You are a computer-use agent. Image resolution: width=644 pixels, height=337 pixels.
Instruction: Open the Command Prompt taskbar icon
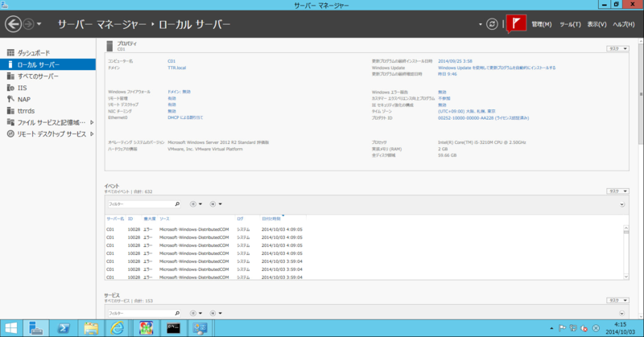tap(173, 328)
